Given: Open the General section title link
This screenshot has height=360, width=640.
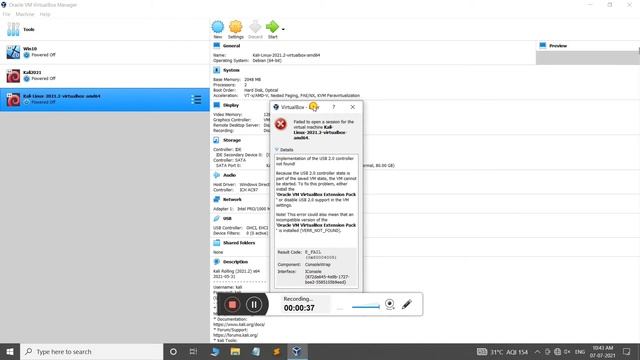Looking at the screenshot, I should (231, 46).
